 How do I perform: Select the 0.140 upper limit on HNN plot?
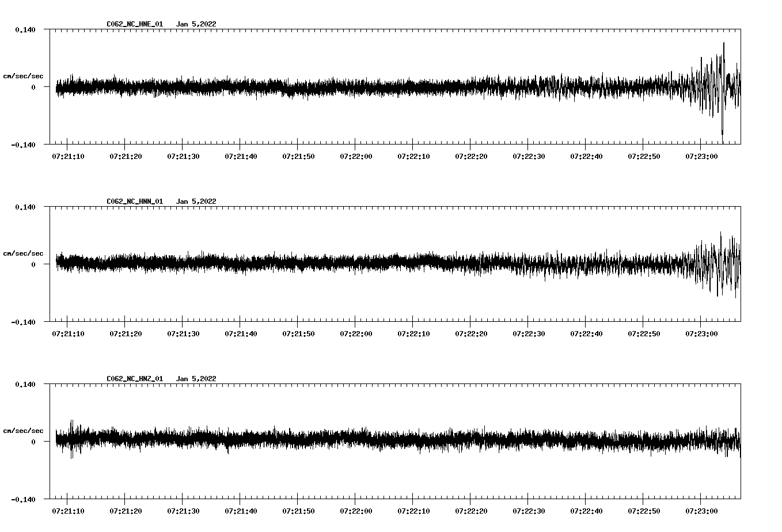(25, 207)
